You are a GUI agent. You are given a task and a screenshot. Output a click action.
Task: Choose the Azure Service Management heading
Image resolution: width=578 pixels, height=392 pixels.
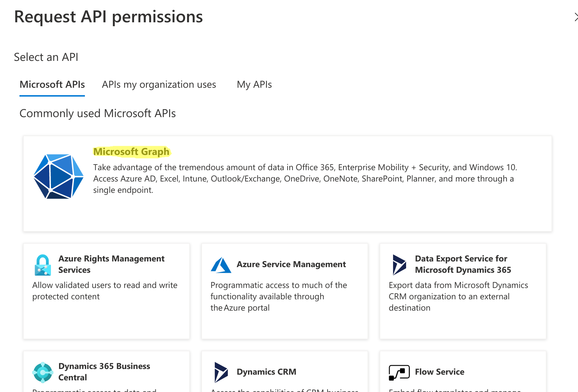point(291,264)
